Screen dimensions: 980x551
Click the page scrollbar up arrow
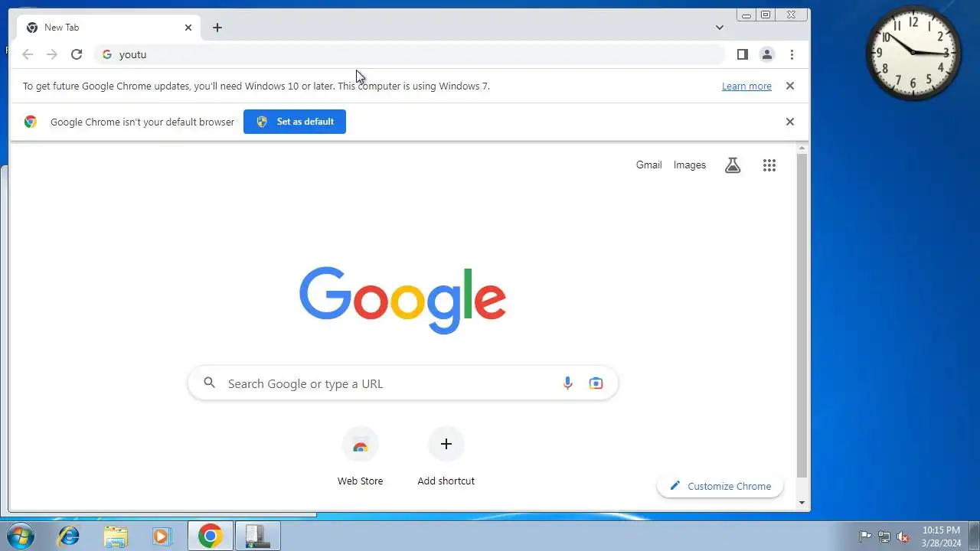(802, 148)
